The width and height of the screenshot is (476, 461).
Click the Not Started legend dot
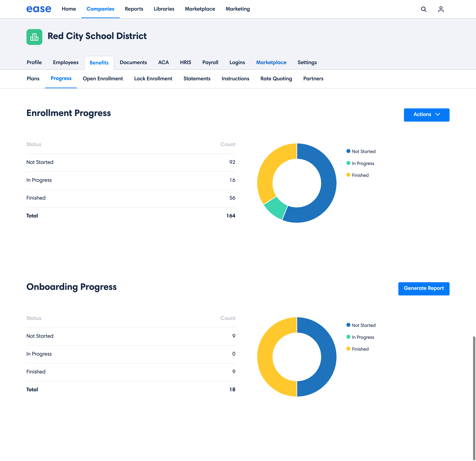348,151
